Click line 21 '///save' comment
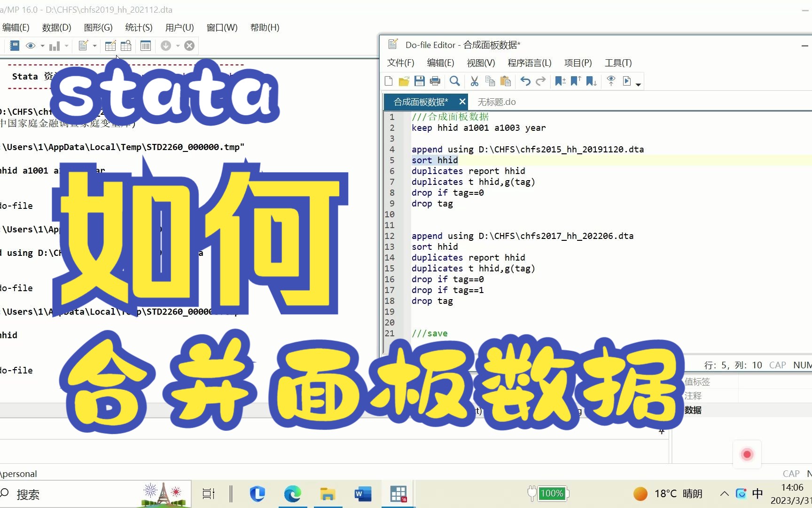The width and height of the screenshot is (812, 508). (429, 333)
